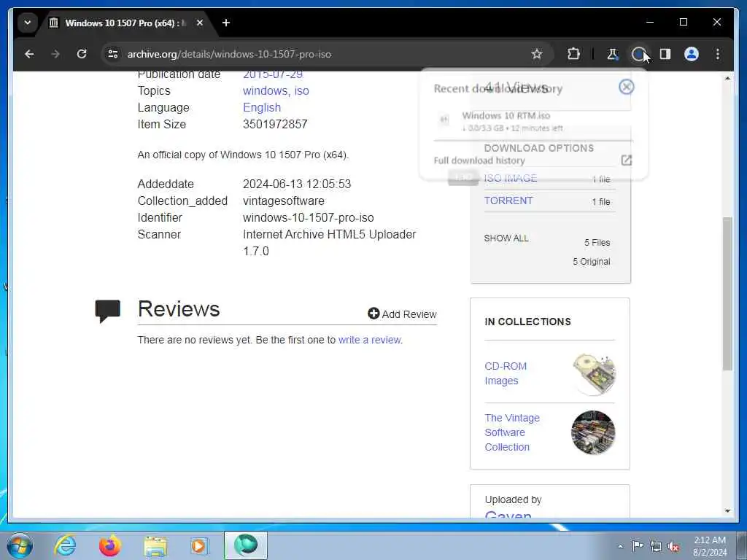This screenshot has width=747, height=560.
Task: Click the English language link
Action: pyautogui.click(x=262, y=108)
